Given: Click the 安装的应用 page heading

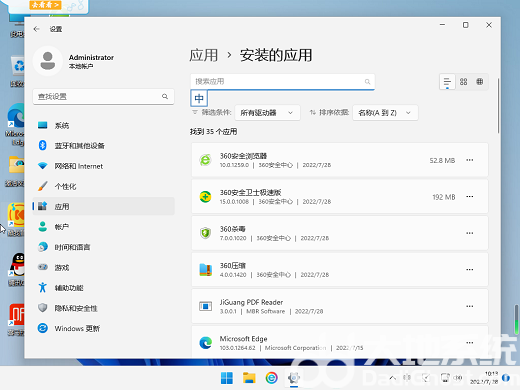Looking at the screenshot, I should pos(276,55).
